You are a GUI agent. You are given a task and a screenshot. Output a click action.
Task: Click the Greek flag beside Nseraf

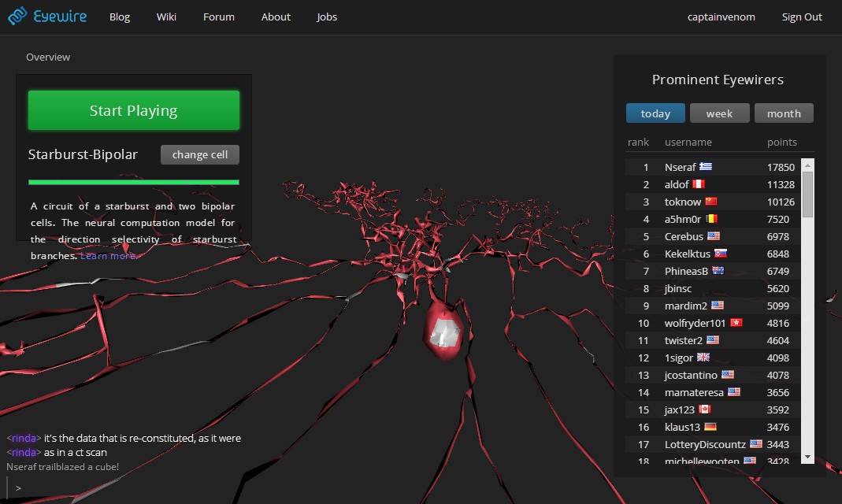click(705, 167)
